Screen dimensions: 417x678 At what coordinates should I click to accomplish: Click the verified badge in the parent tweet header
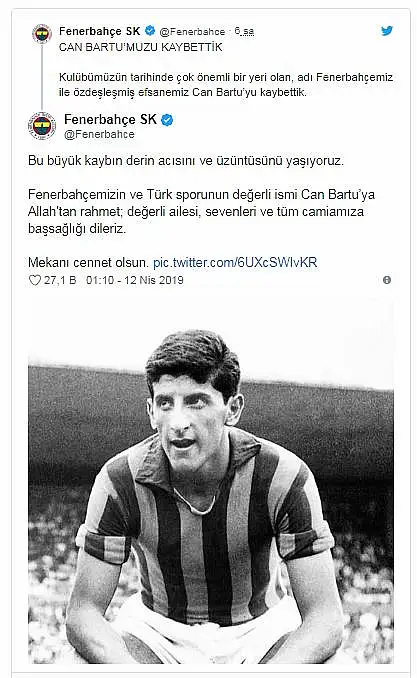pos(150,31)
